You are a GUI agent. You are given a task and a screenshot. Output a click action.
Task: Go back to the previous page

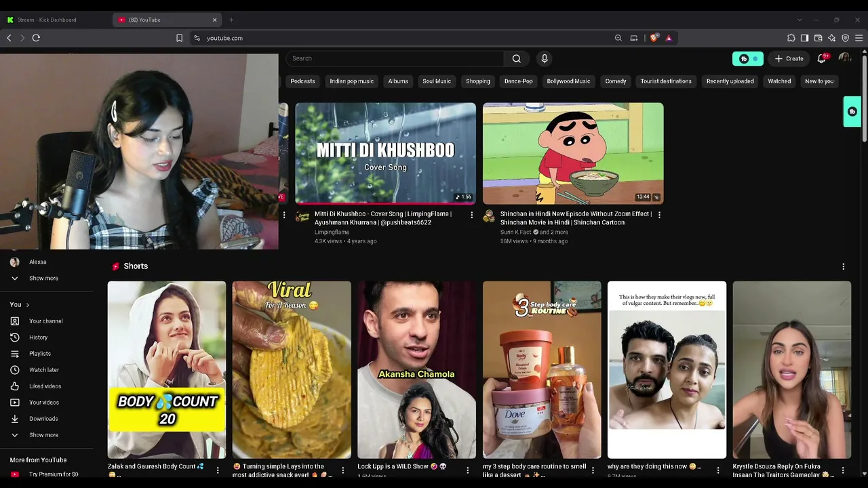pos(9,38)
